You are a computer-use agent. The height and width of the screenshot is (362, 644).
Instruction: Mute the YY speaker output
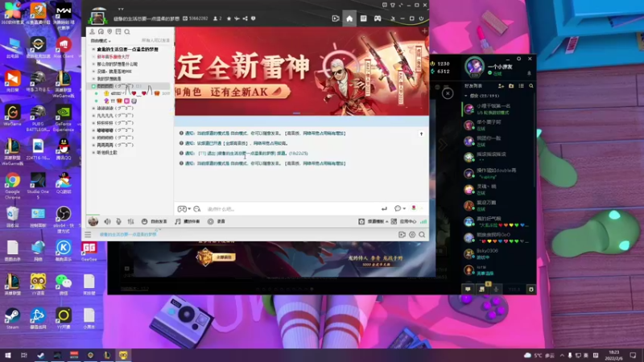point(107,222)
